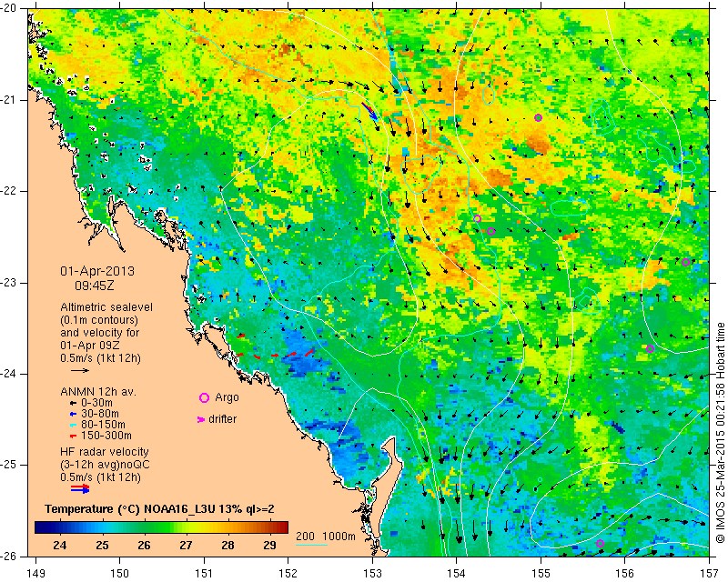Click the red-blue HF radar velocity legend arrow
Image resolution: width=728 pixels, height=582 pixels.
[x=80, y=488]
